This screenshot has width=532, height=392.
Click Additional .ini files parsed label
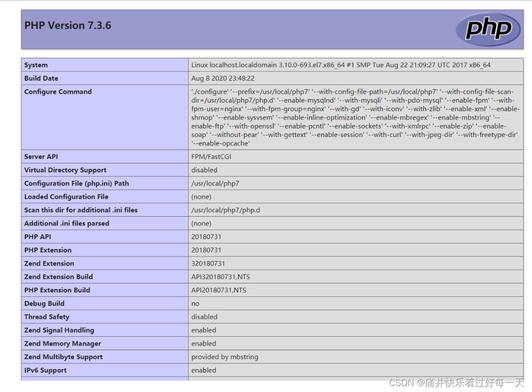[67, 223]
